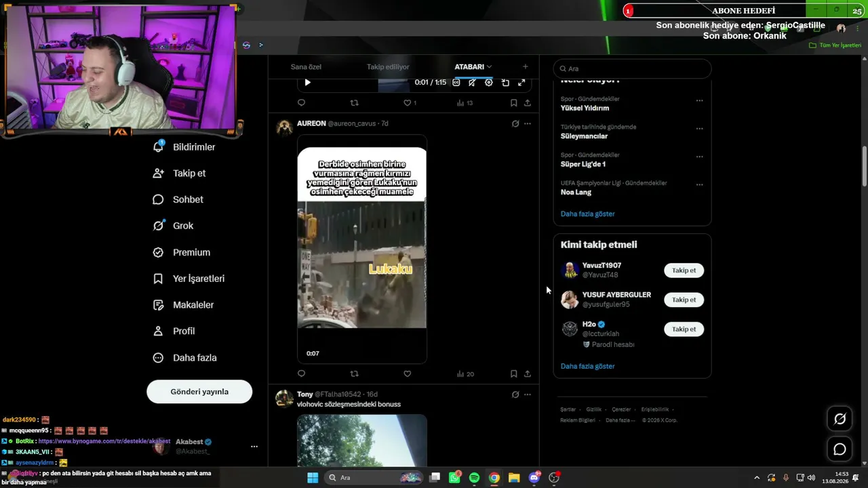Repost the top video post
The image size is (868, 488).
click(354, 103)
